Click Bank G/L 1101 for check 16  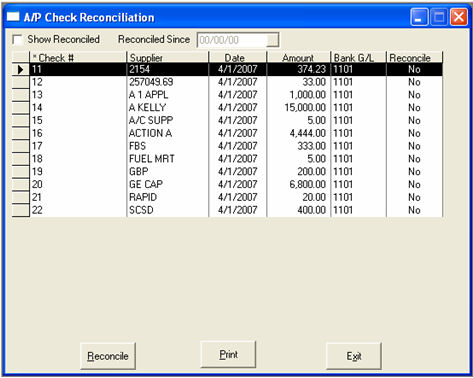pyautogui.click(x=358, y=133)
